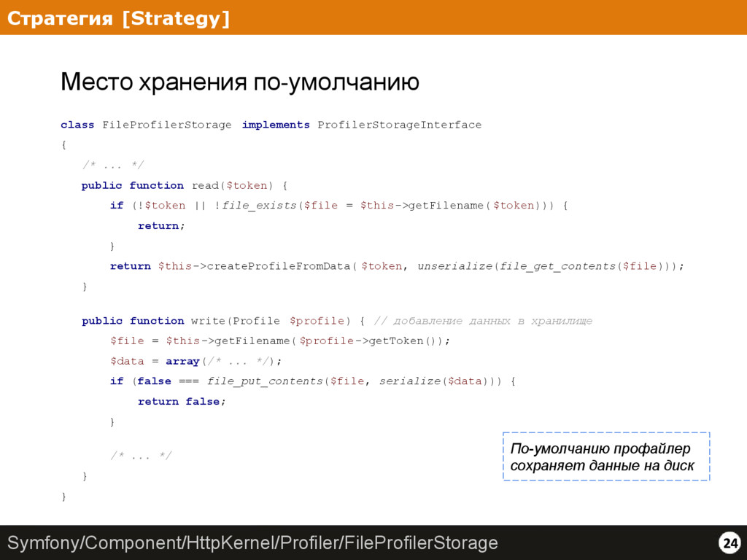
Task: Click file_get_contents in the read method
Action: [557, 266]
